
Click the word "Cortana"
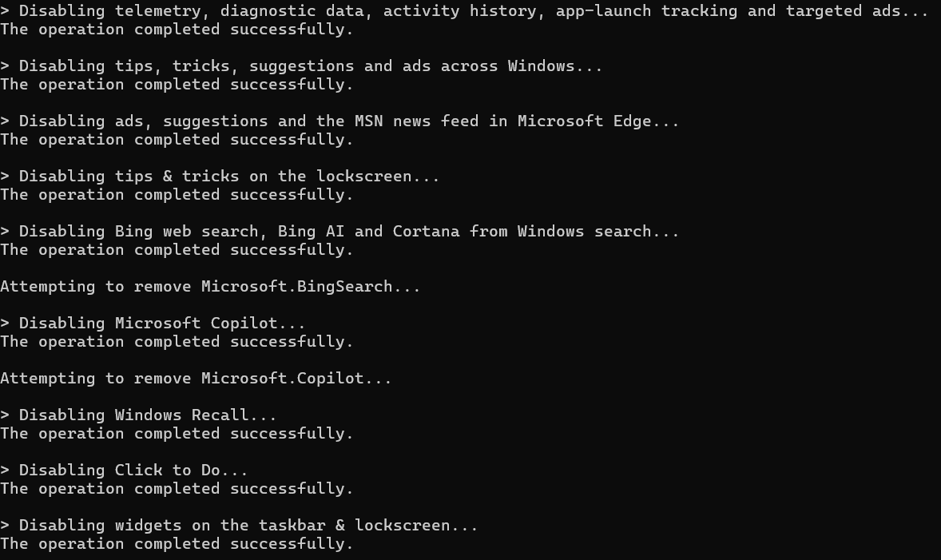pyautogui.click(x=426, y=232)
